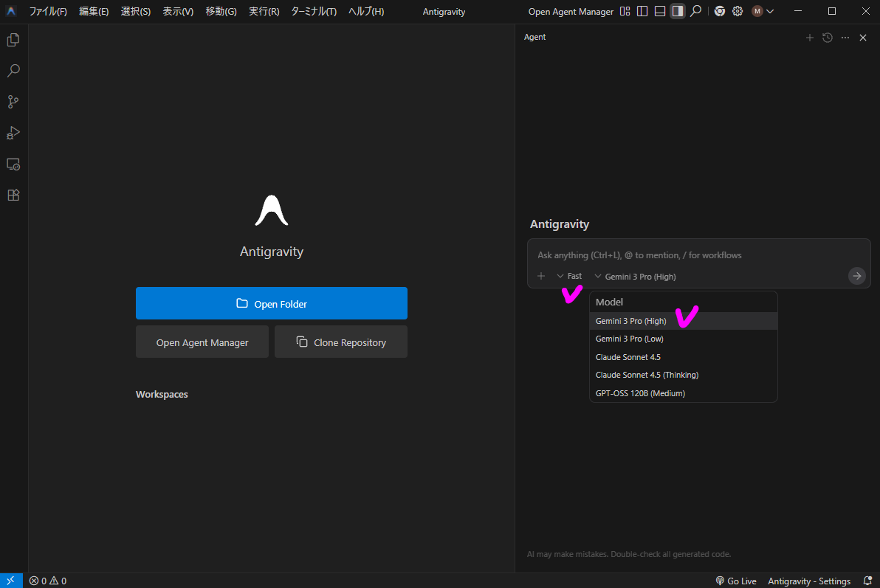Open the Run and Debug view

[13, 133]
